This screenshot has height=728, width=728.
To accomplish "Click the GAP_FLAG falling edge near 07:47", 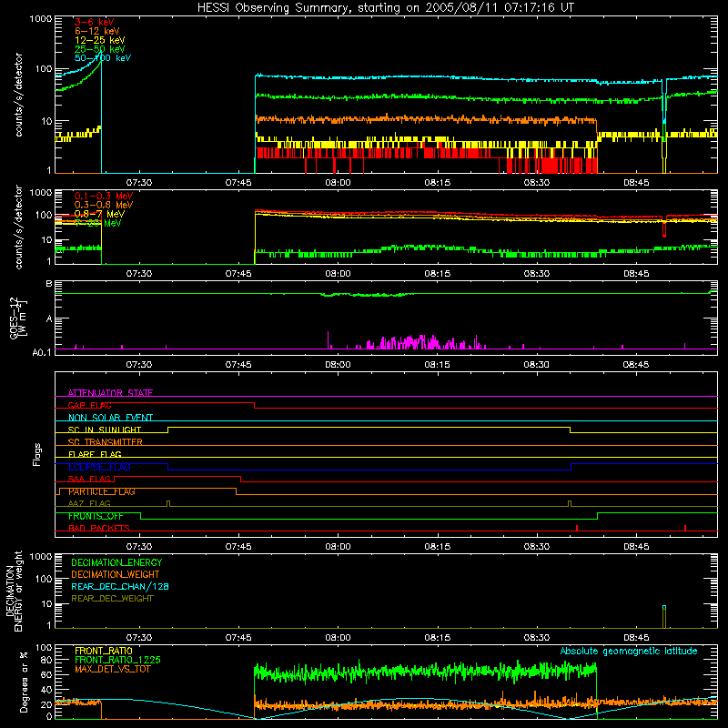I will 255,405.
